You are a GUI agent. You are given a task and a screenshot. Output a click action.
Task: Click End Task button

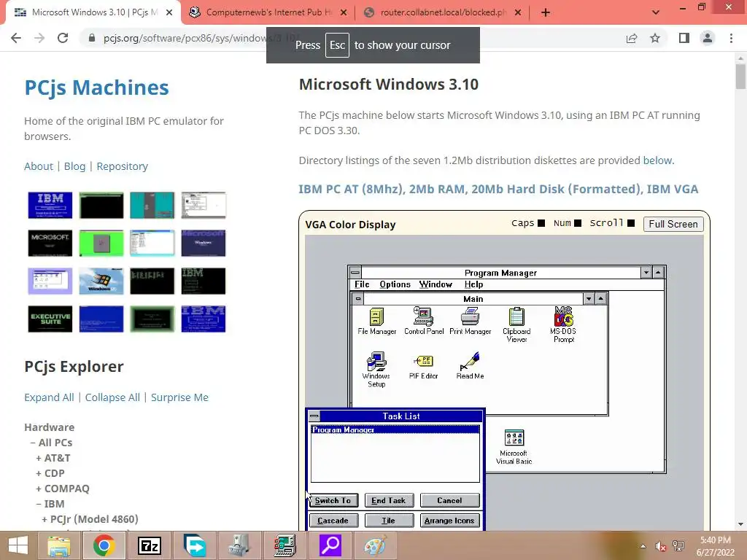pyautogui.click(x=389, y=500)
